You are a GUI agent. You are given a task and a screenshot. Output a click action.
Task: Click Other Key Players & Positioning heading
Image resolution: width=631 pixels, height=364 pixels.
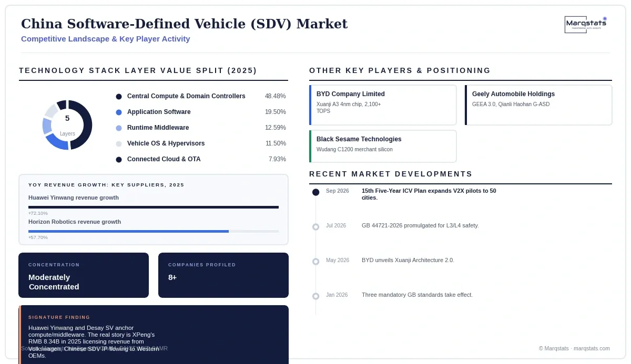pyautogui.click(x=400, y=70)
